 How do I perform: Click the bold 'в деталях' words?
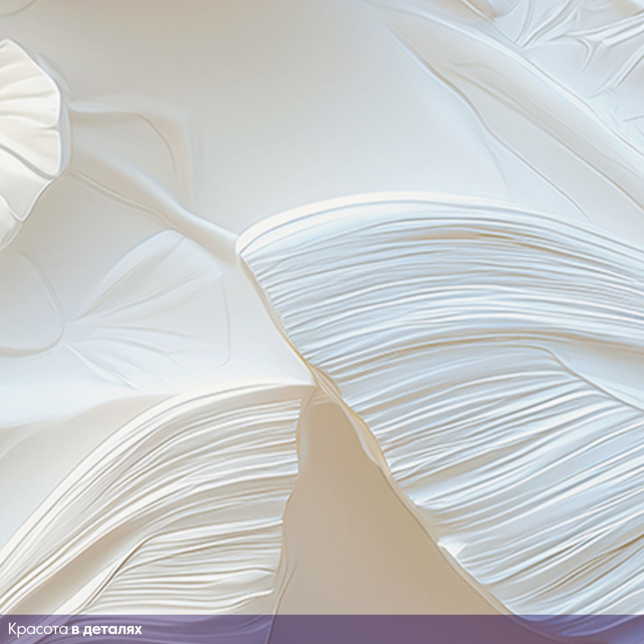coord(107,629)
